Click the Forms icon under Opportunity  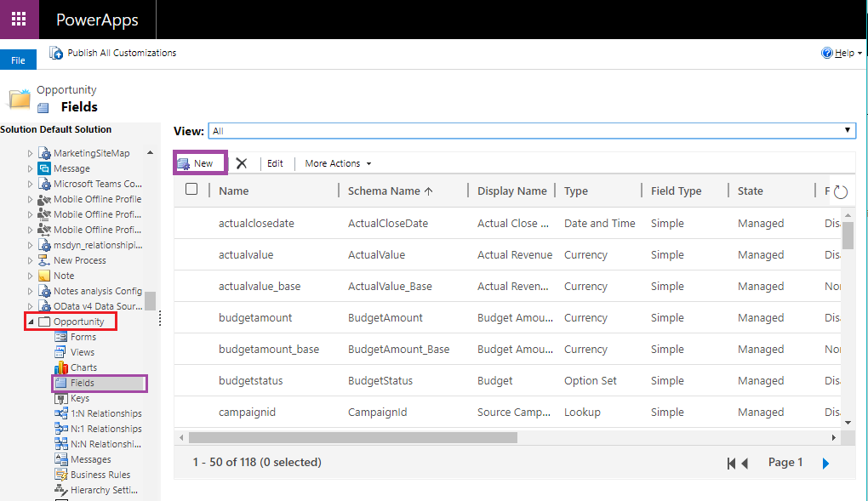pos(61,337)
